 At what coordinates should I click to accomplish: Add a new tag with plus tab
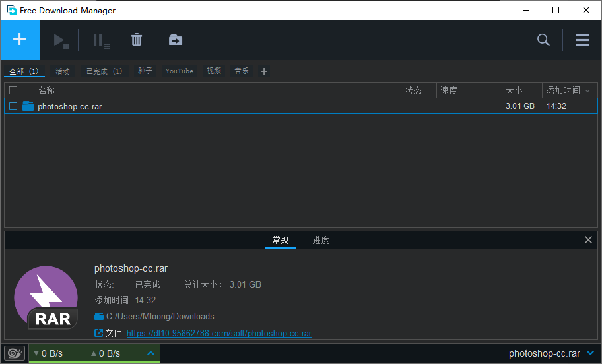pyautogui.click(x=264, y=71)
